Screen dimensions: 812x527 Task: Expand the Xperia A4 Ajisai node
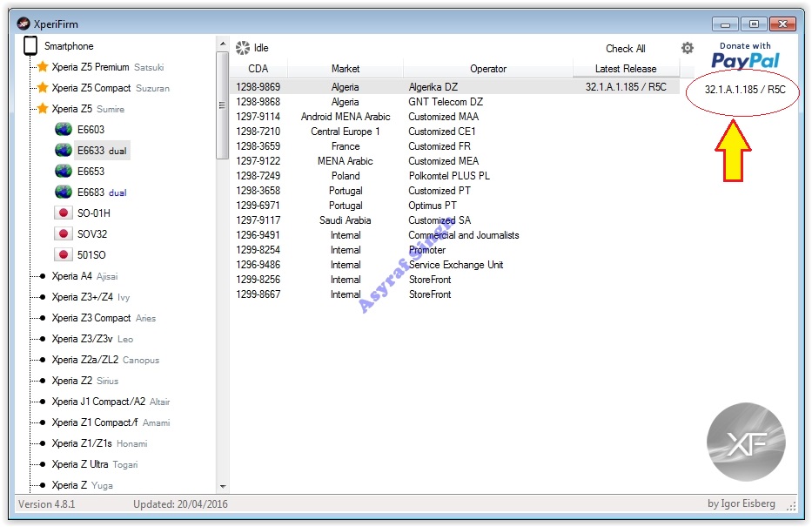coord(43,275)
